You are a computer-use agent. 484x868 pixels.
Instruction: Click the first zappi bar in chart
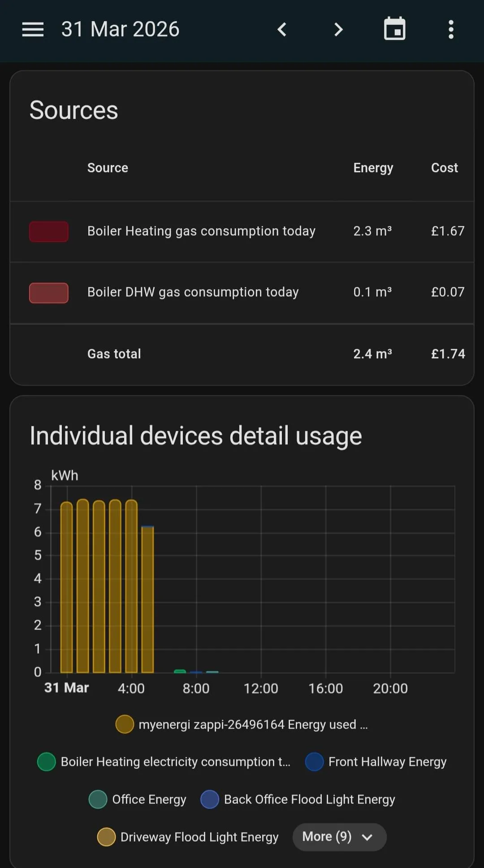click(x=66, y=587)
